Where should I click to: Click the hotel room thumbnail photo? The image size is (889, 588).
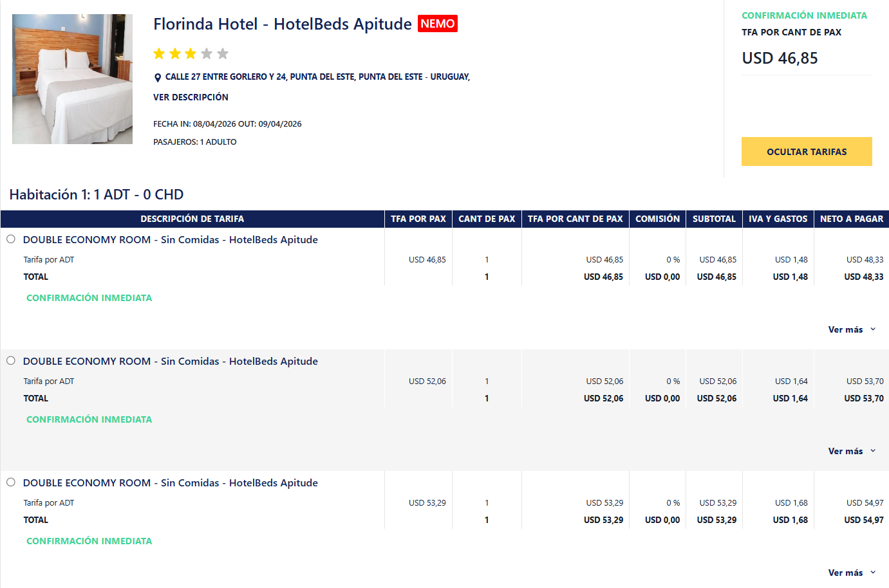pos(72,79)
